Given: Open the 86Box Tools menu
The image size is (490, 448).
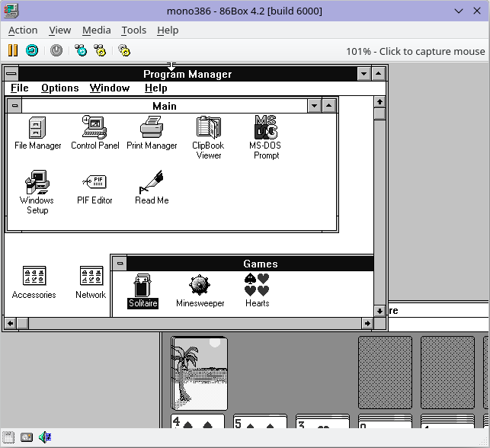Looking at the screenshot, I should pyautogui.click(x=134, y=30).
